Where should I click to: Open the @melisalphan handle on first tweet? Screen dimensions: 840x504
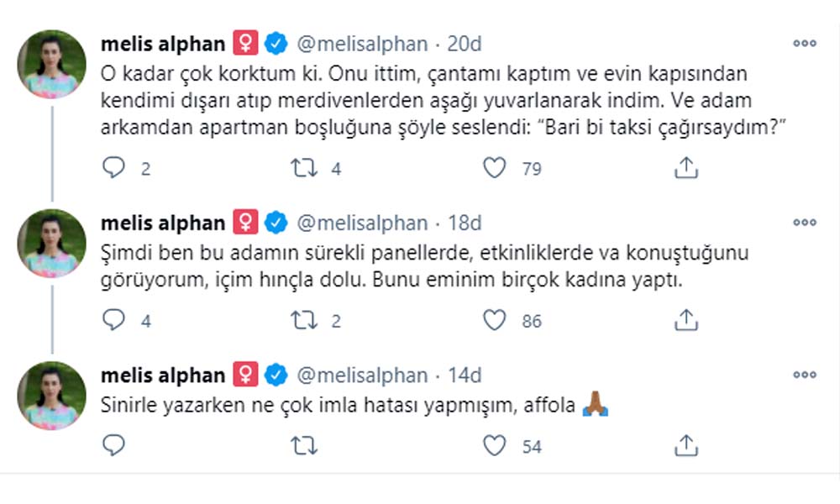[x=361, y=44]
